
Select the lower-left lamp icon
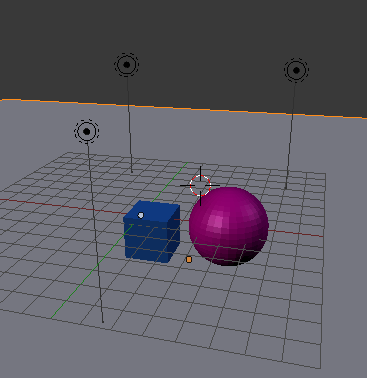[87, 131]
